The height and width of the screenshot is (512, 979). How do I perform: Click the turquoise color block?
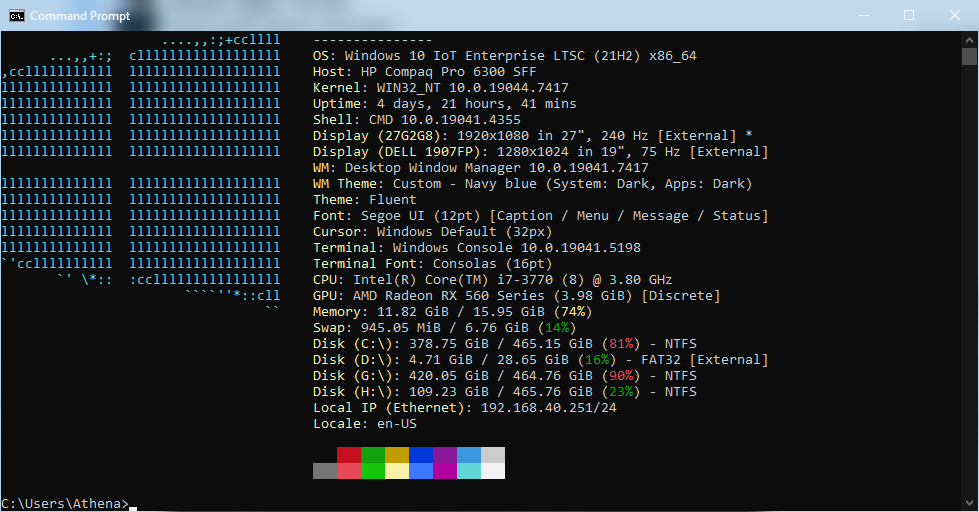pyautogui.click(x=469, y=471)
